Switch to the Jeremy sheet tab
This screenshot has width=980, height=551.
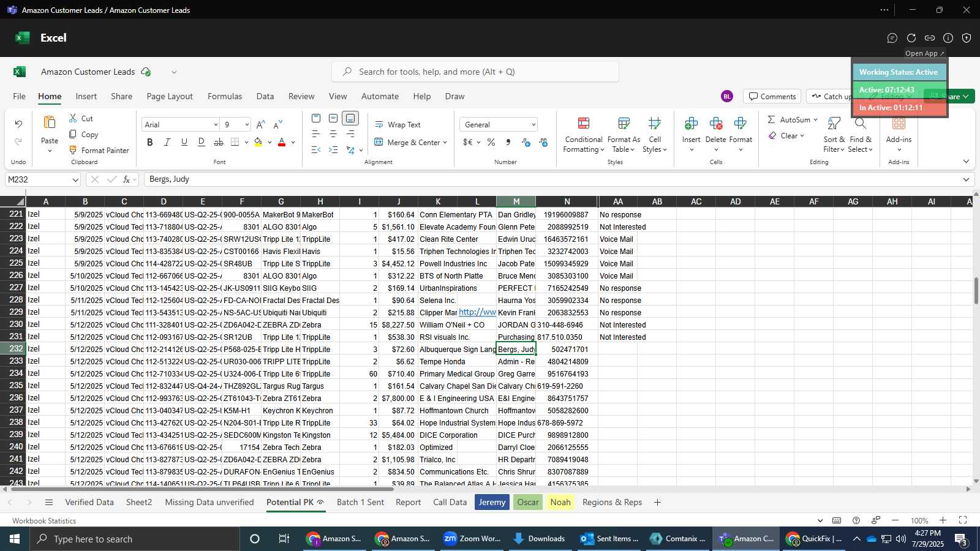click(x=492, y=502)
